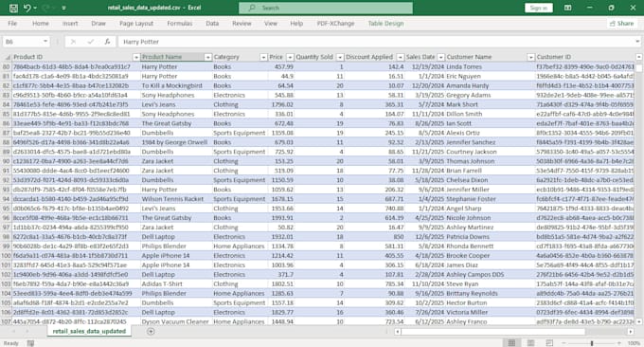
Task: Open the Sales Date filter dropdown
Action: tap(440, 57)
